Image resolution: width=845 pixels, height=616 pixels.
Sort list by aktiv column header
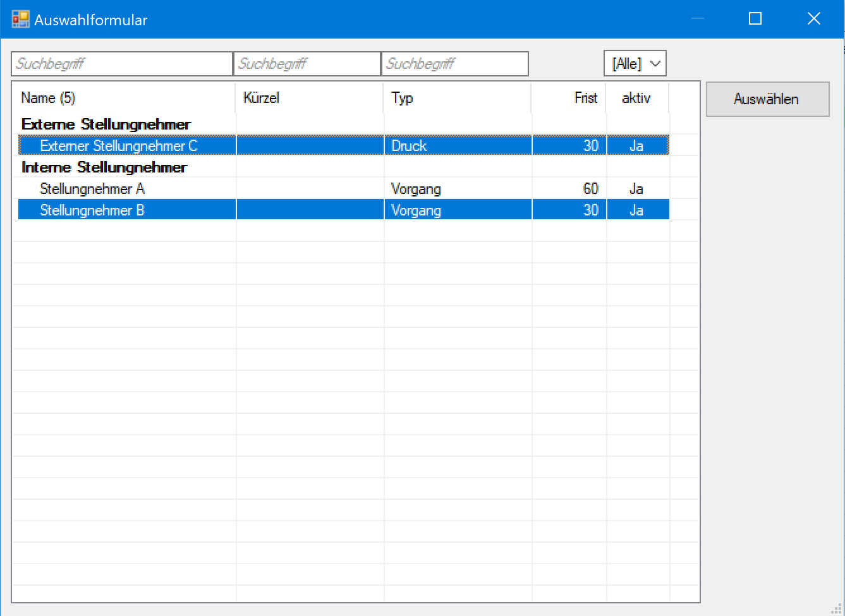click(636, 98)
